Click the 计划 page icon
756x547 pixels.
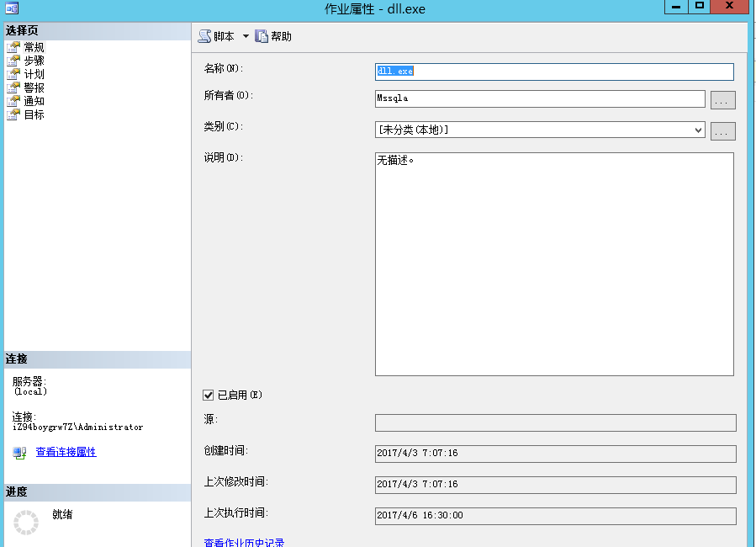click(13, 74)
